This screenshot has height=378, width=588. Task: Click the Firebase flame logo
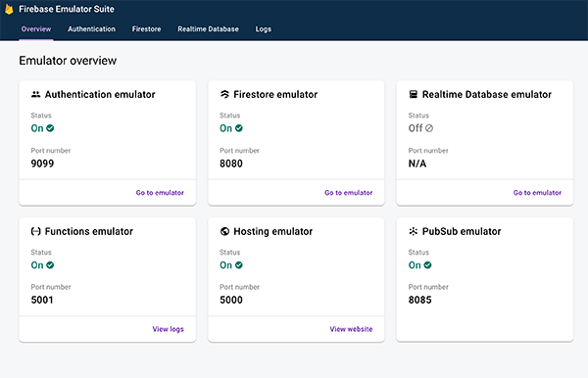click(x=9, y=9)
